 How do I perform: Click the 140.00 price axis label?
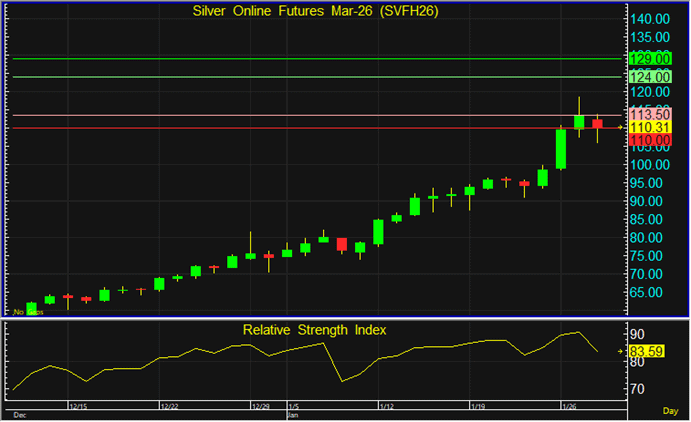click(650, 19)
